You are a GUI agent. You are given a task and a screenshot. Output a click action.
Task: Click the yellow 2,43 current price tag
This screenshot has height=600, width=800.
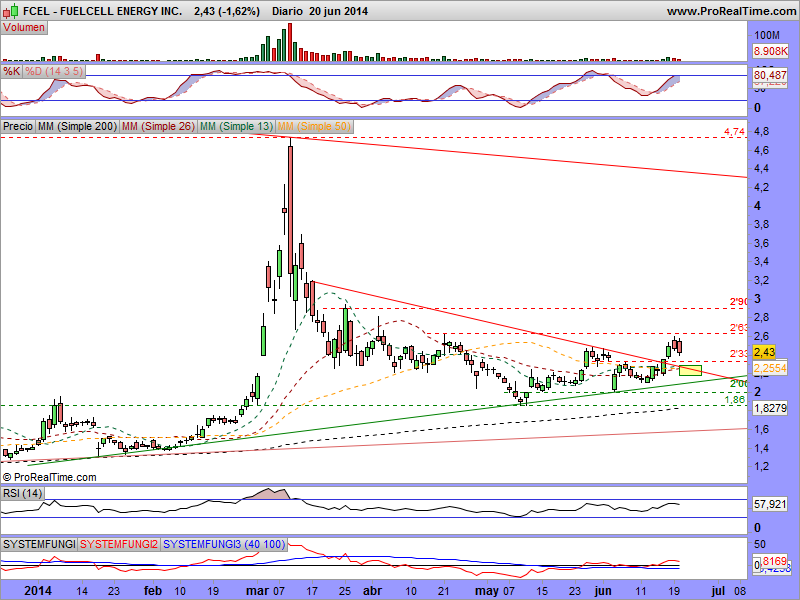click(764, 352)
